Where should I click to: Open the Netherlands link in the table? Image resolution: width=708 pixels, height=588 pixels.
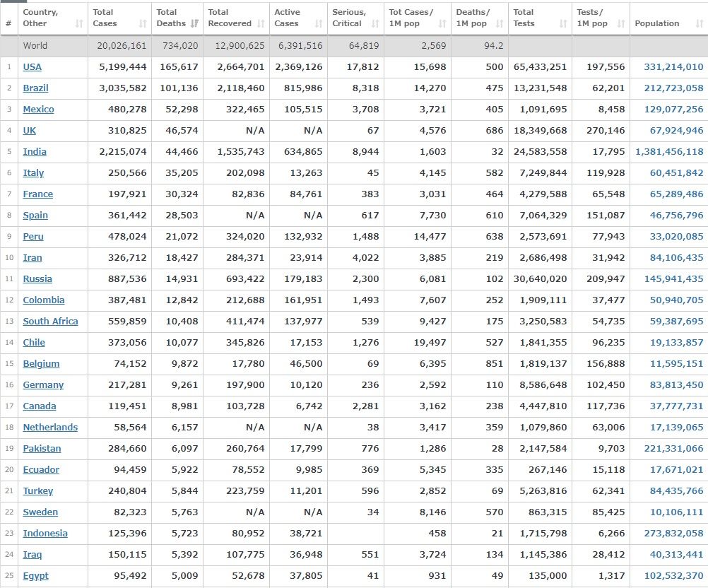click(50, 428)
